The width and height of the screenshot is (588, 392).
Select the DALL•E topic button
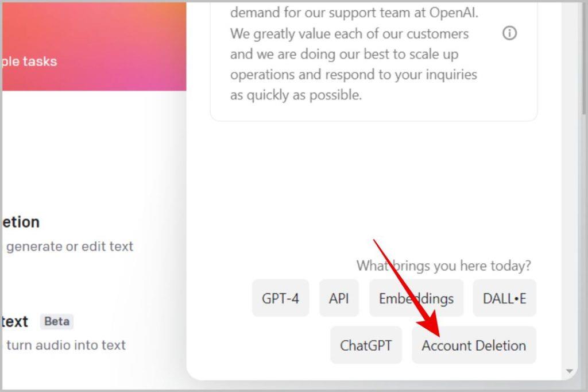tap(504, 298)
